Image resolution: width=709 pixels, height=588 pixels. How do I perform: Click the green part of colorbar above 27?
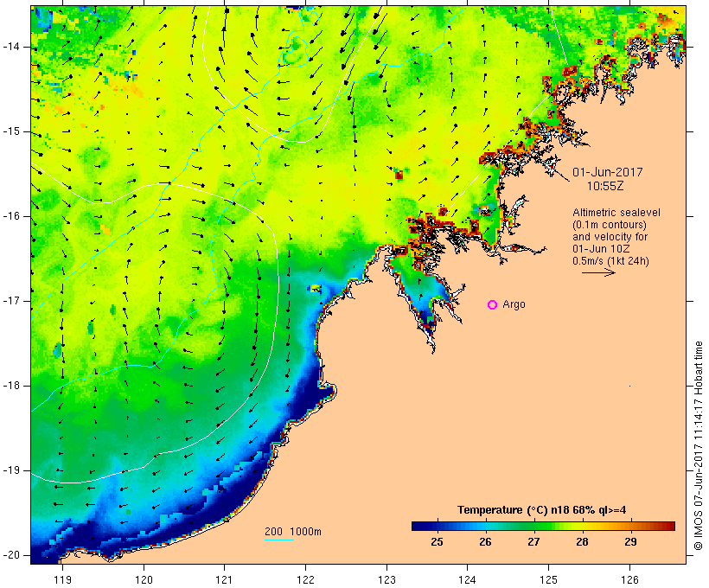[x=533, y=526]
